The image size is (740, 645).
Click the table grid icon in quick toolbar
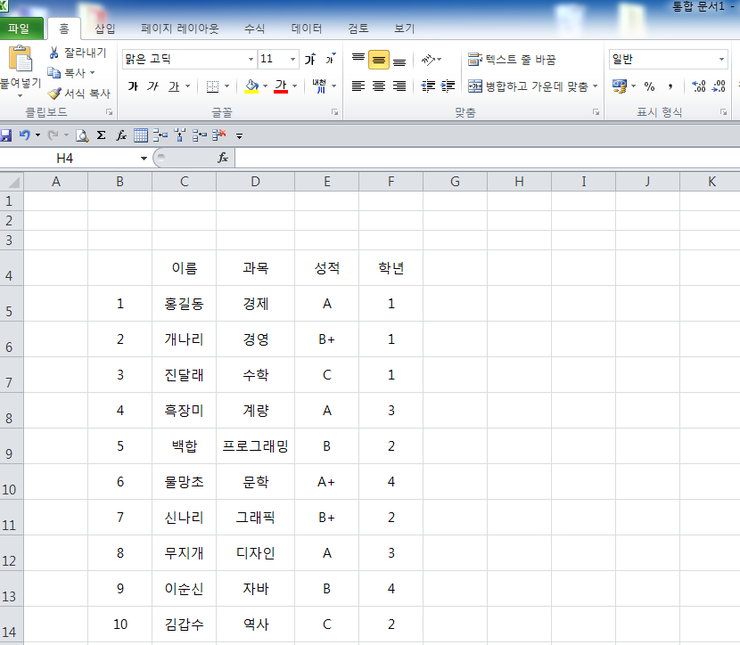click(141, 136)
